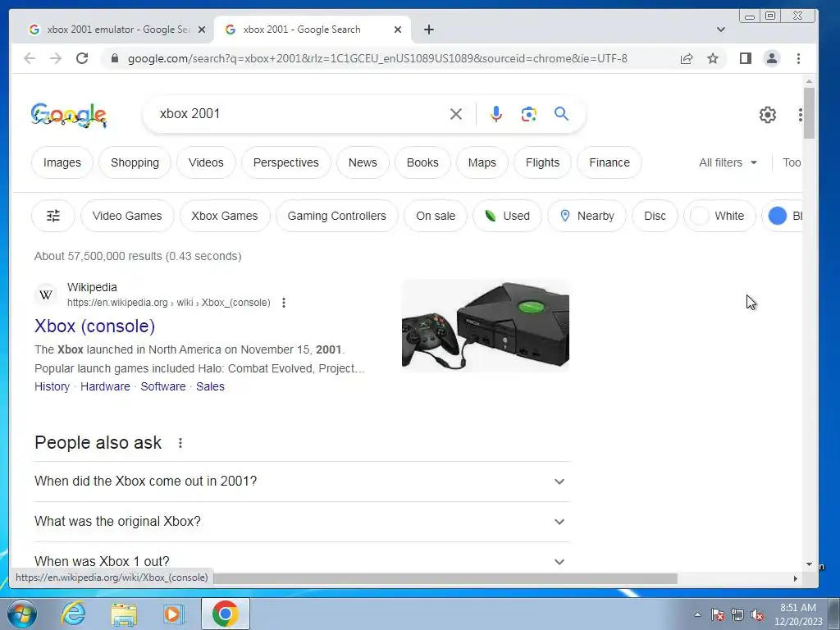Screen dimensions: 840x630
Task: Close the xbox 2001 emulator tab
Action: tap(202, 30)
